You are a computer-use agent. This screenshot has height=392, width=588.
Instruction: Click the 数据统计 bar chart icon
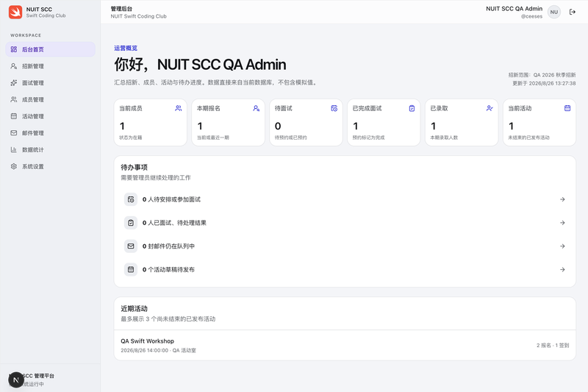coord(14,150)
